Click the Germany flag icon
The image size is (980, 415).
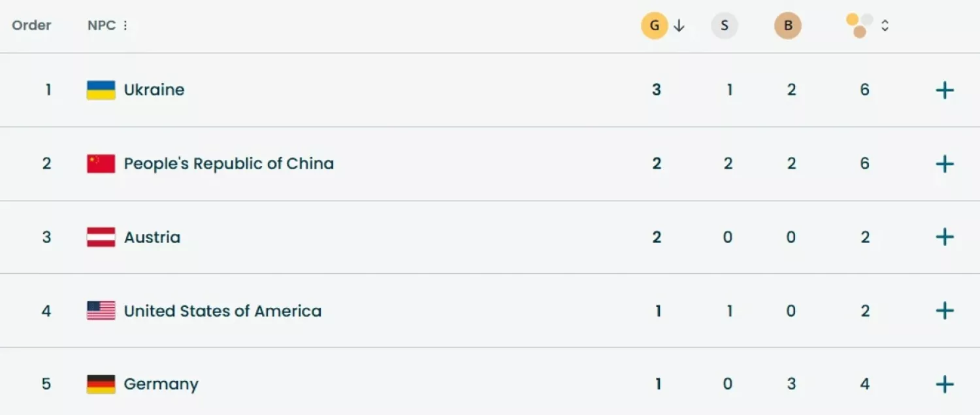tap(102, 384)
